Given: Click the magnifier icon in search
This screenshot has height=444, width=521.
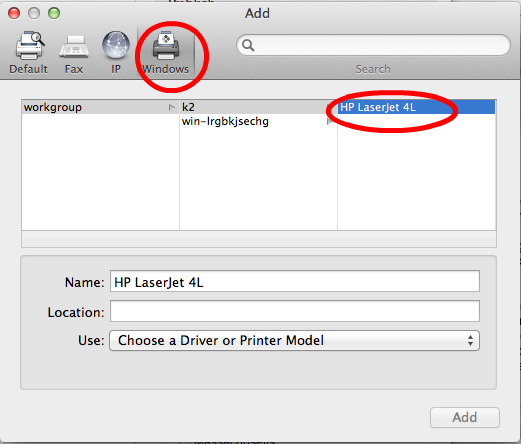Looking at the screenshot, I should [x=248, y=45].
